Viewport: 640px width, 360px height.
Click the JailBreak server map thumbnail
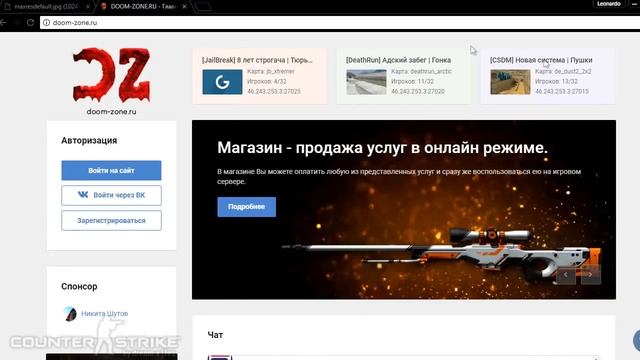pyautogui.click(x=222, y=82)
